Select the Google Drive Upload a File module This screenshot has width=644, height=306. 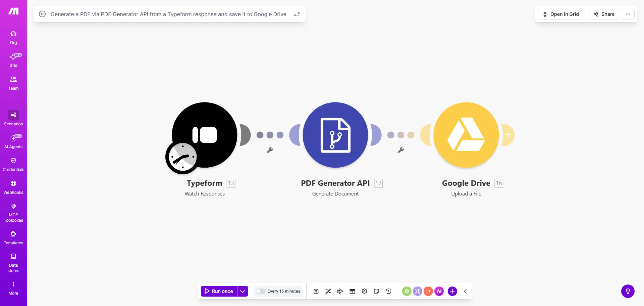pyautogui.click(x=466, y=135)
